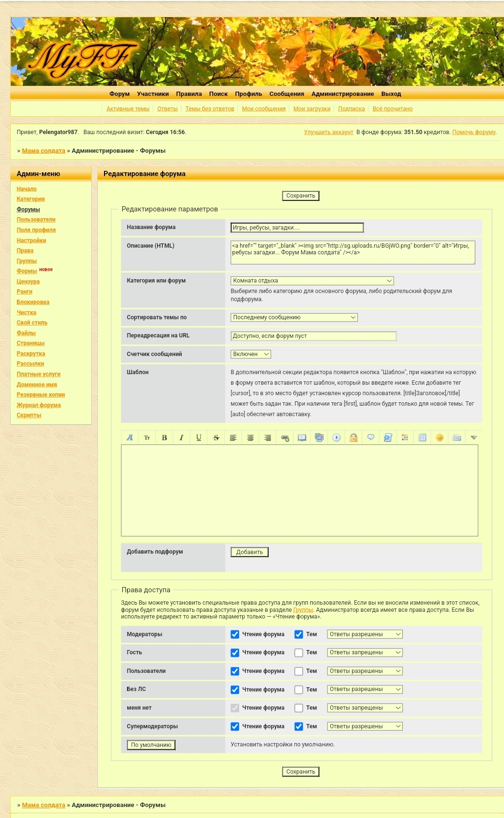Enable Тем checkbox for Пользователи
The image size is (504, 818).
[x=299, y=671]
